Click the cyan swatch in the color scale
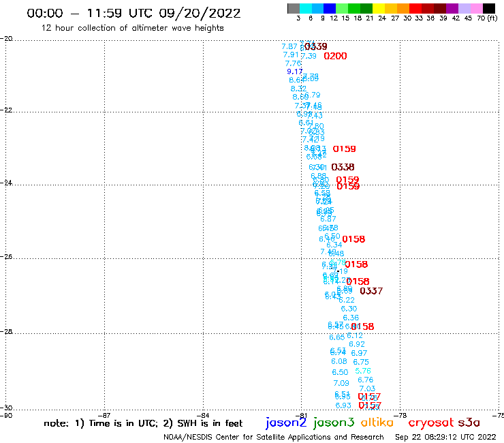This screenshot has height=443, width=504. 306,8
